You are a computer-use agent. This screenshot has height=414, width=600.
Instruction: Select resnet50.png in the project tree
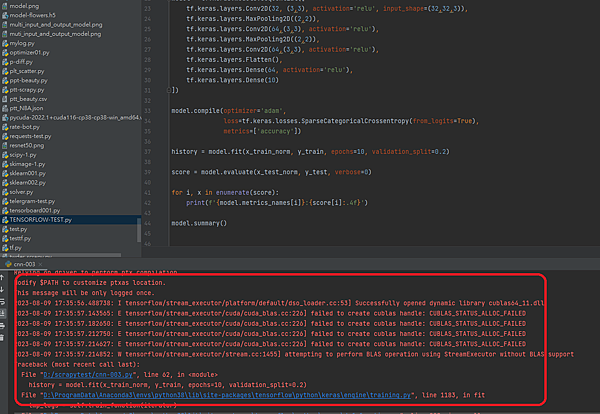[27, 145]
